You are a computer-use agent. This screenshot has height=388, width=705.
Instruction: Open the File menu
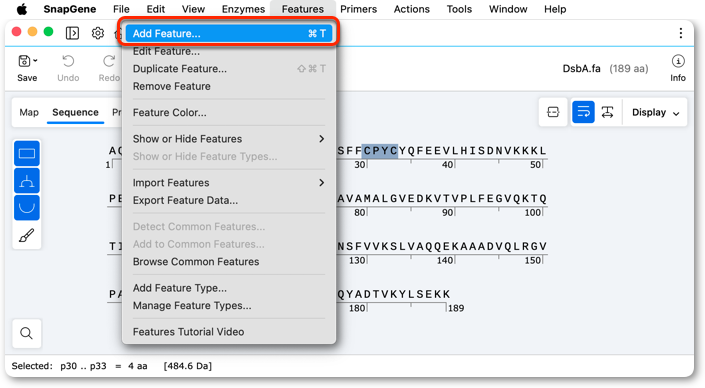pyautogui.click(x=121, y=9)
